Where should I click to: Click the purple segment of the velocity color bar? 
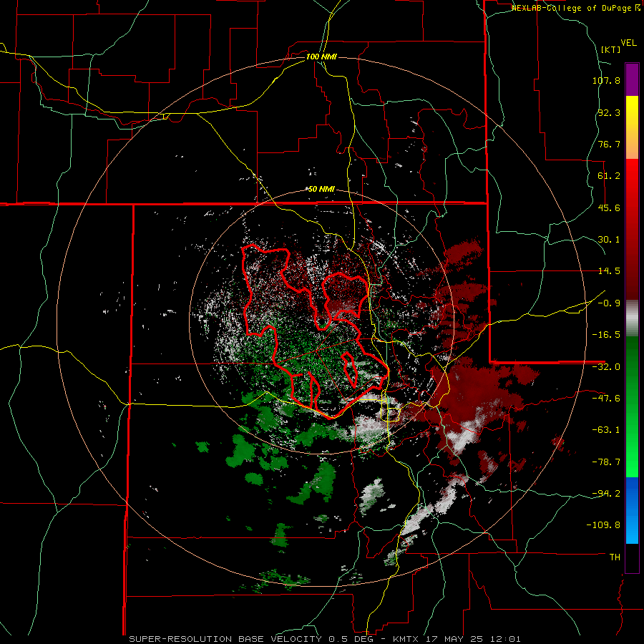coord(632,79)
